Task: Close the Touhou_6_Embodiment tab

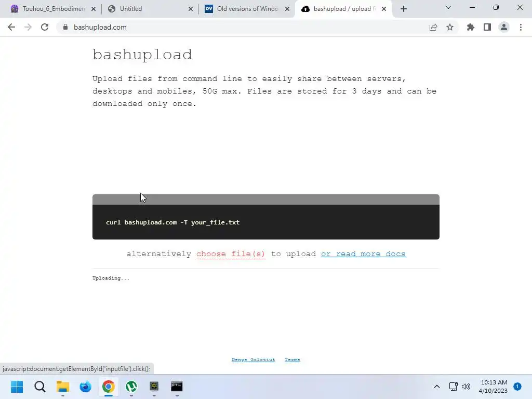Action: pyautogui.click(x=94, y=9)
